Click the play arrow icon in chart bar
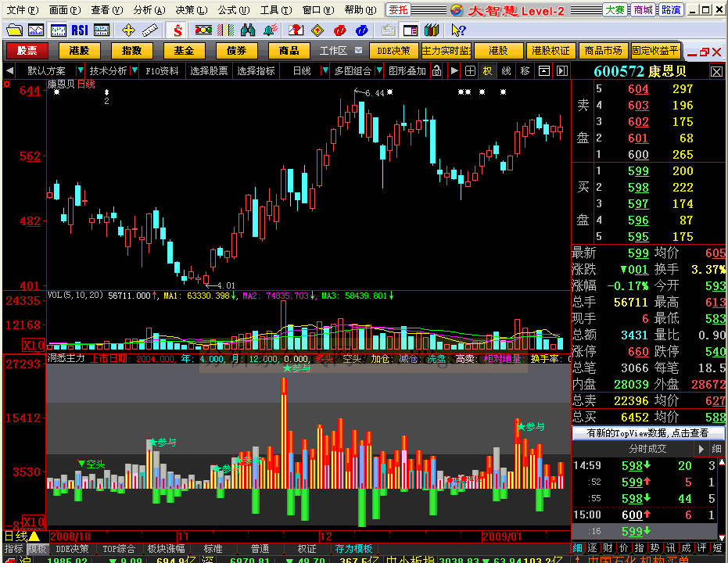Viewport: 728px width, 563px height. point(454,71)
